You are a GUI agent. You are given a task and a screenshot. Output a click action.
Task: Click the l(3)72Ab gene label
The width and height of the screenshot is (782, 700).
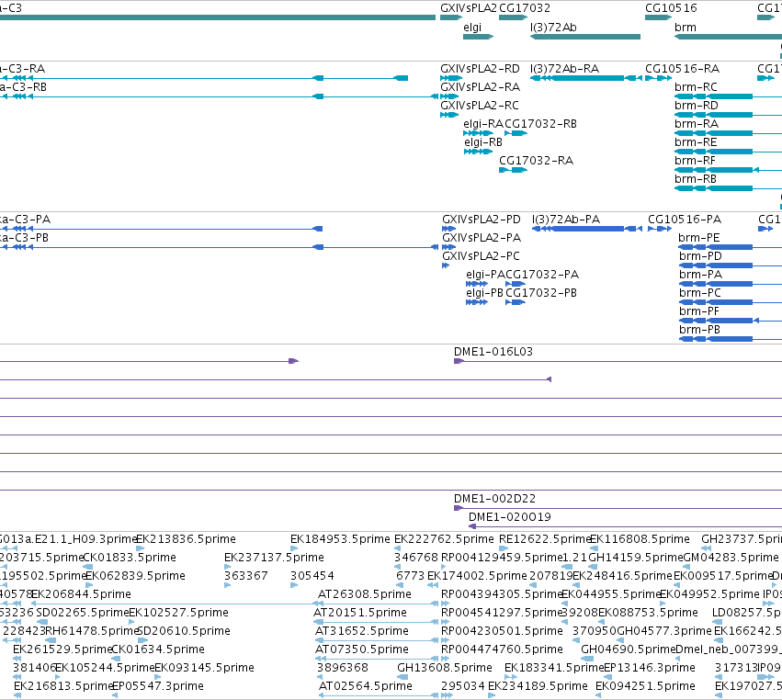553,28
